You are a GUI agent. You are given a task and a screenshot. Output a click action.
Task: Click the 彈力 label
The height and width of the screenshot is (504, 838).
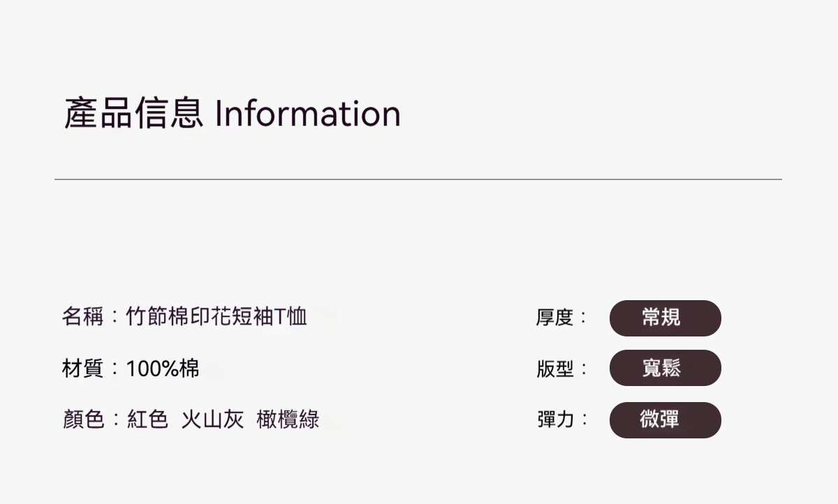554,420
